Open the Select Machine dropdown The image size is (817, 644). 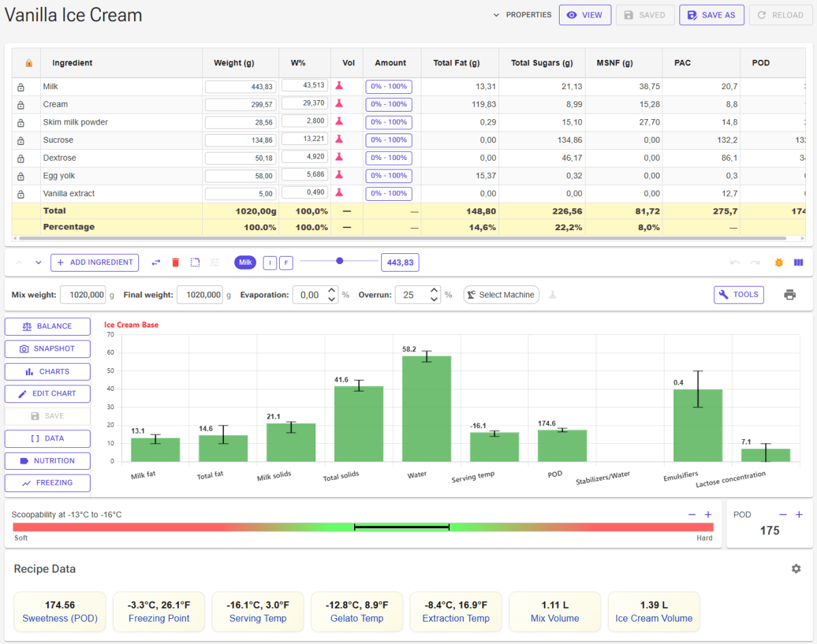click(x=501, y=295)
